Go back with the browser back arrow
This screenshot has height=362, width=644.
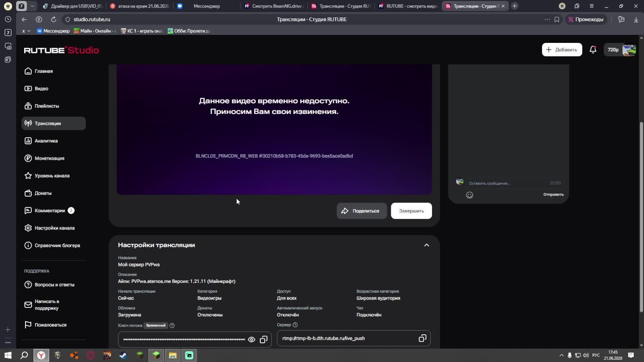coord(24,19)
